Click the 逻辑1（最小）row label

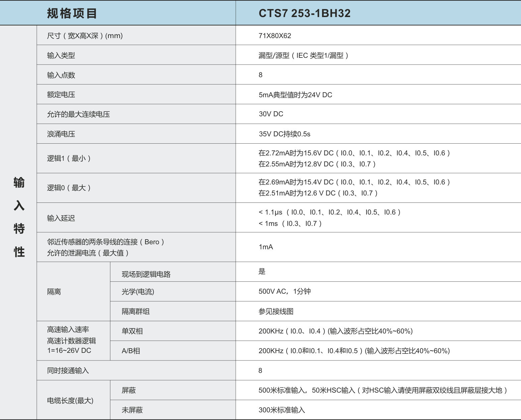(69, 158)
